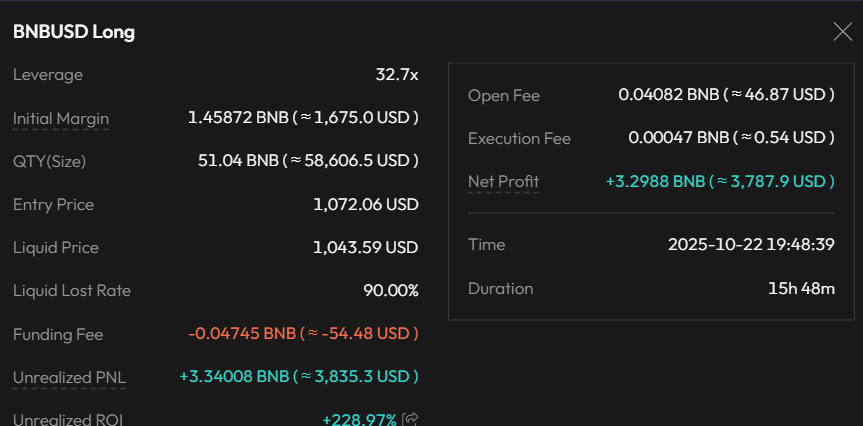
Task: Click the Execution Fee amount
Action: click(x=731, y=138)
